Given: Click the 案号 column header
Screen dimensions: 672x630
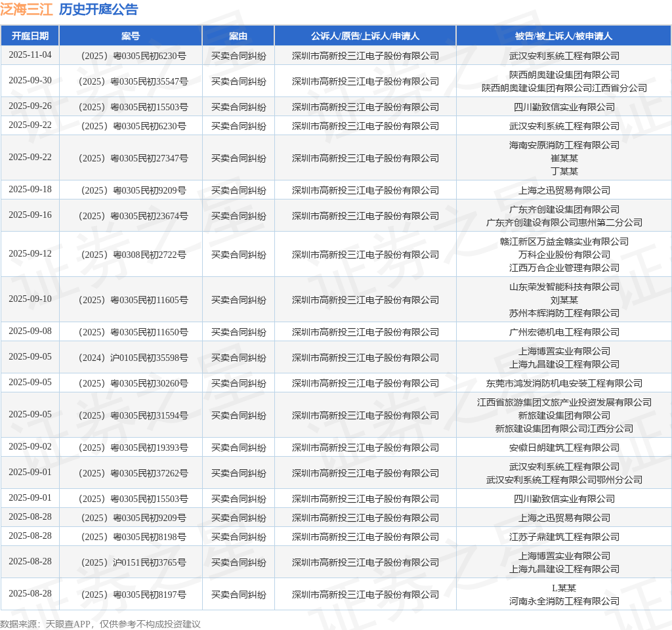Looking at the screenshot, I should tap(131, 36).
